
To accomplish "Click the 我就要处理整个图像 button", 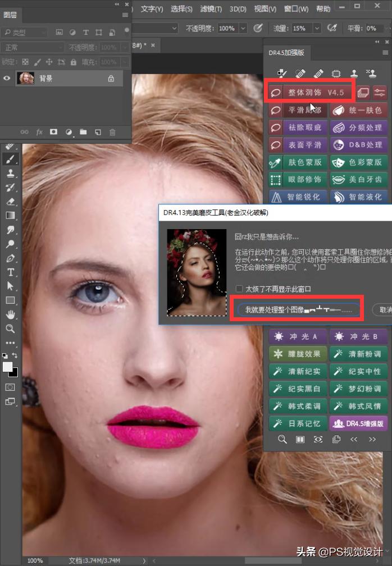I will [x=298, y=309].
